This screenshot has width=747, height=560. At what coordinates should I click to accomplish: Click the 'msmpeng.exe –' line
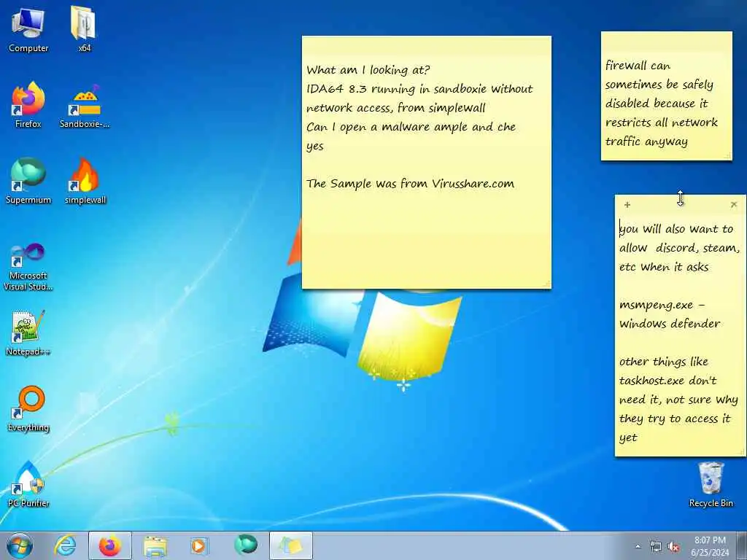662,305
